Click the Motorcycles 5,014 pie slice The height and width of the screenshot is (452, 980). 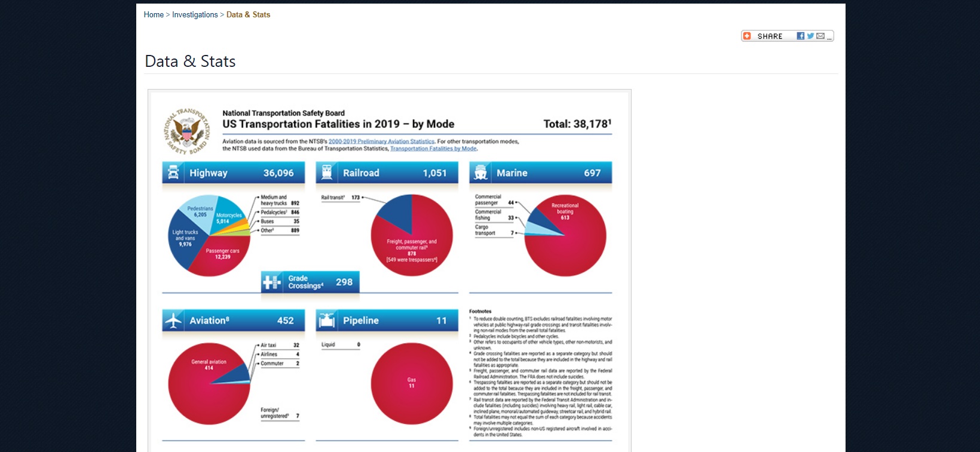coord(228,218)
